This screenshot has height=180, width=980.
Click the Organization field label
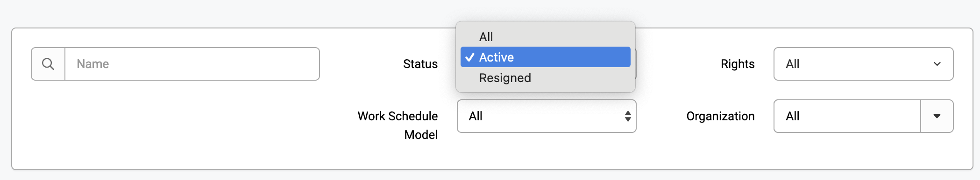point(720,116)
